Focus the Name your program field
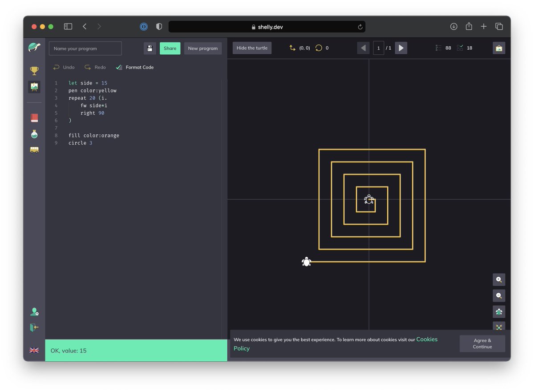534x392 pixels. tap(85, 48)
